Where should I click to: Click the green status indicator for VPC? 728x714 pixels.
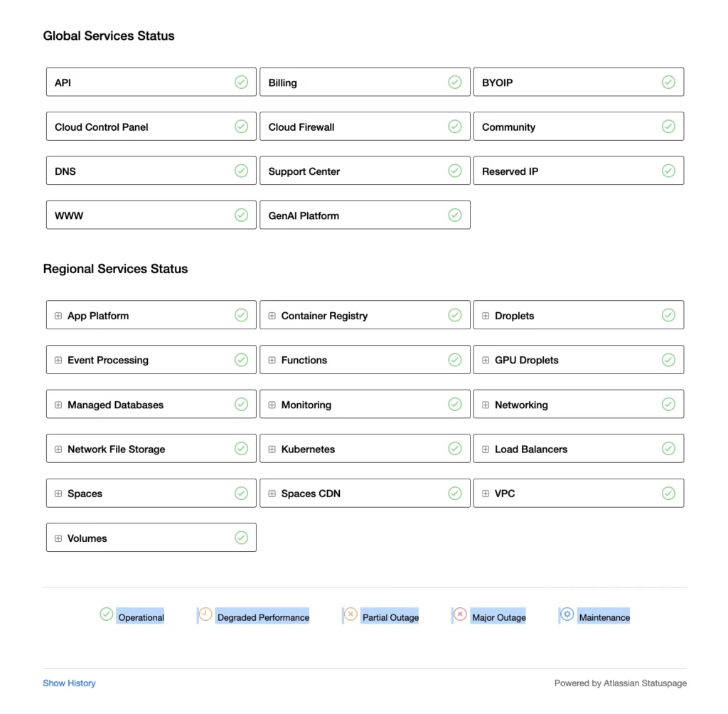[668, 493]
